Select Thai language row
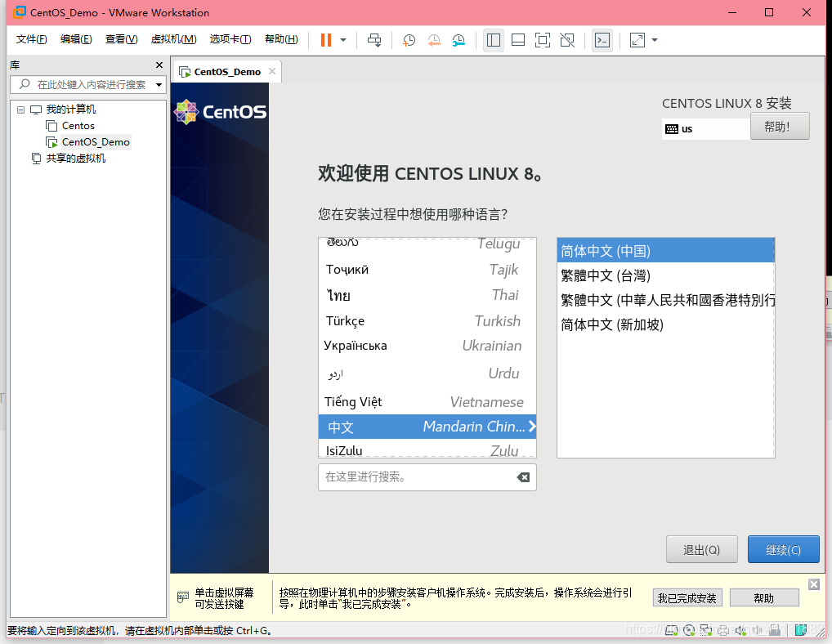832x644 pixels. click(427, 295)
